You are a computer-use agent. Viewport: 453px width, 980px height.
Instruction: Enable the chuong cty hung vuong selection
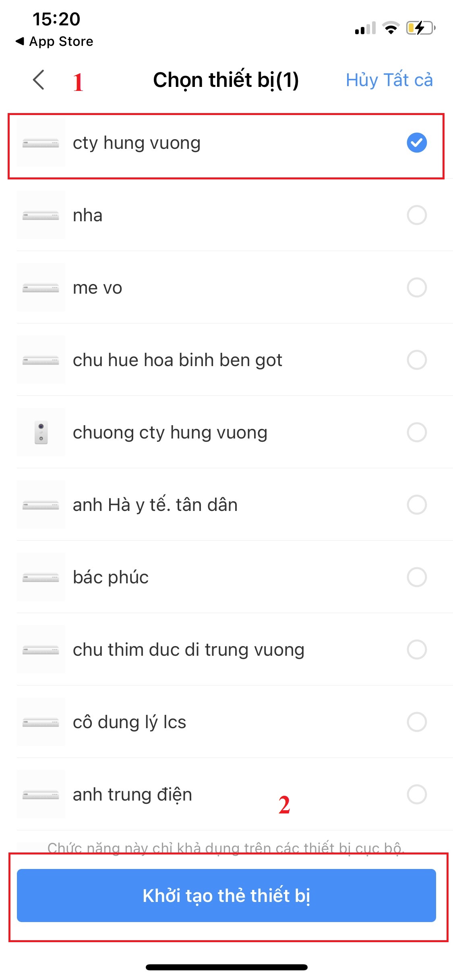[x=416, y=432]
